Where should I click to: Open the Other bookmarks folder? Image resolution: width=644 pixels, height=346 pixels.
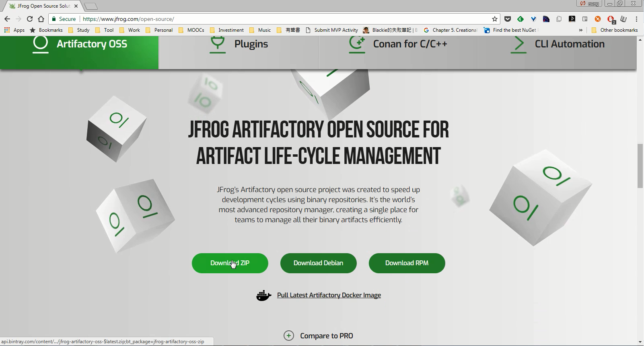tap(615, 30)
